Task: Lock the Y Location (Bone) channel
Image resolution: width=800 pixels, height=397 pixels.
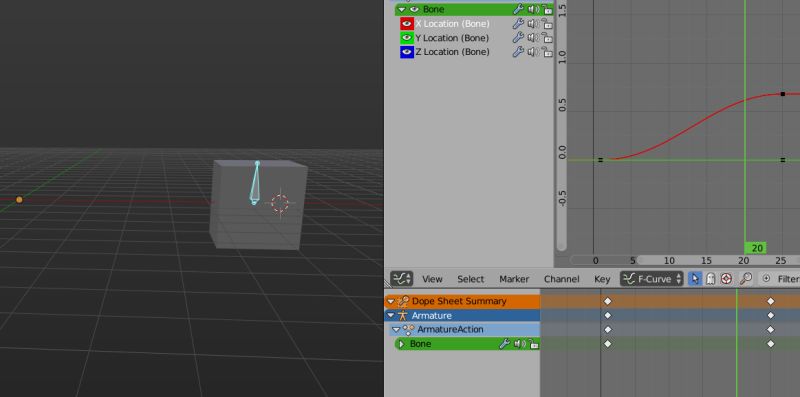Action: tap(547, 38)
